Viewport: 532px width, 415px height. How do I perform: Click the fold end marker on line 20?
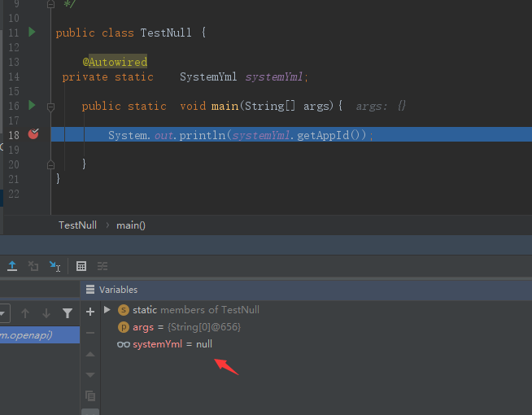[x=50, y=165]
